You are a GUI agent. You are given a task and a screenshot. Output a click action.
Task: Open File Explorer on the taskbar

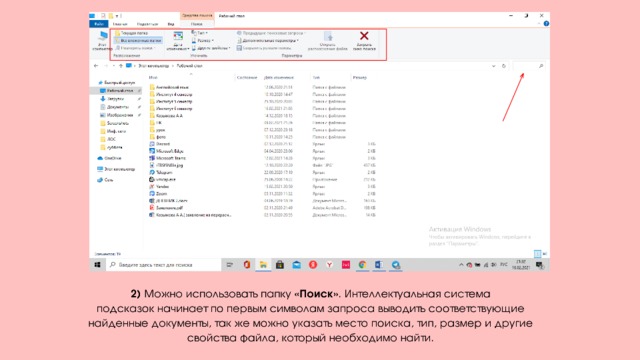pos(263,265)
